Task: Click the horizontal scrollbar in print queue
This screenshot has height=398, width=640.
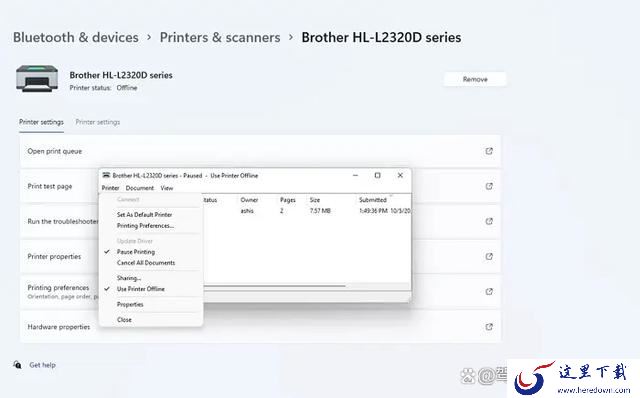Action: (274, 286)
